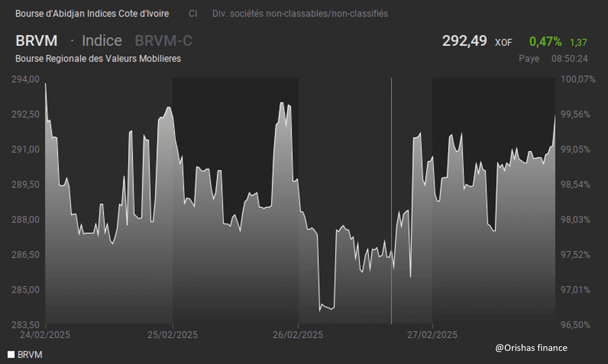Click the 96,50% right axis label
This screenshot has width=608, height=364.
click(x=575, y=325)
